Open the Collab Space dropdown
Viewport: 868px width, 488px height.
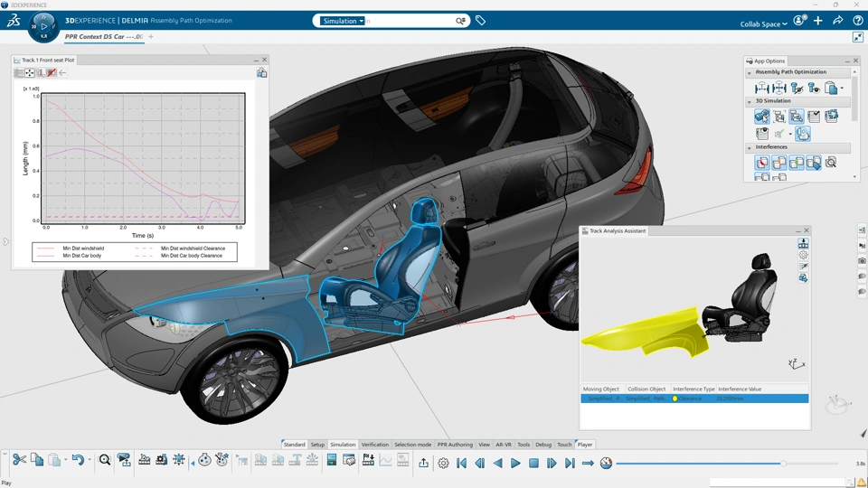[x=763, y=23]
